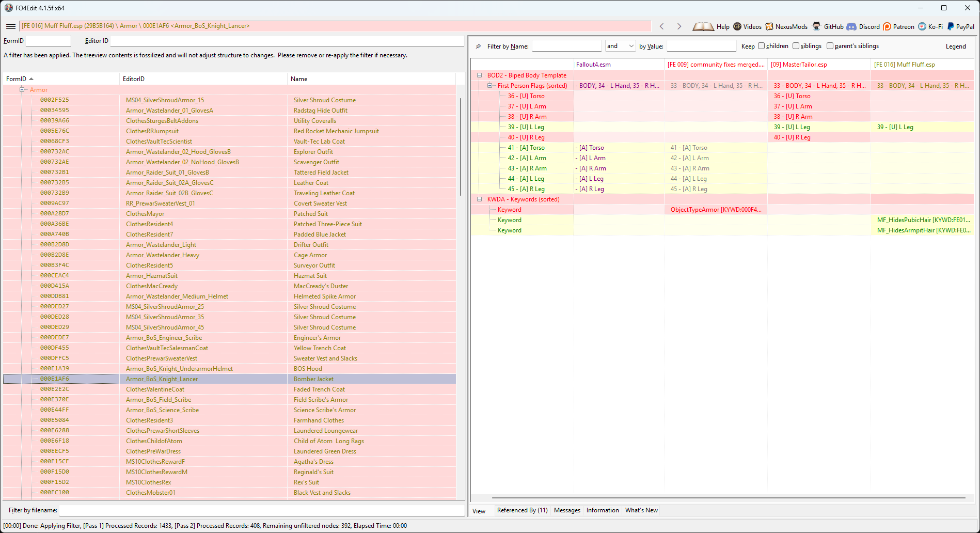Select the Agatha's Dress row
The height and width of the screenshot is (533, 980).
229,462
